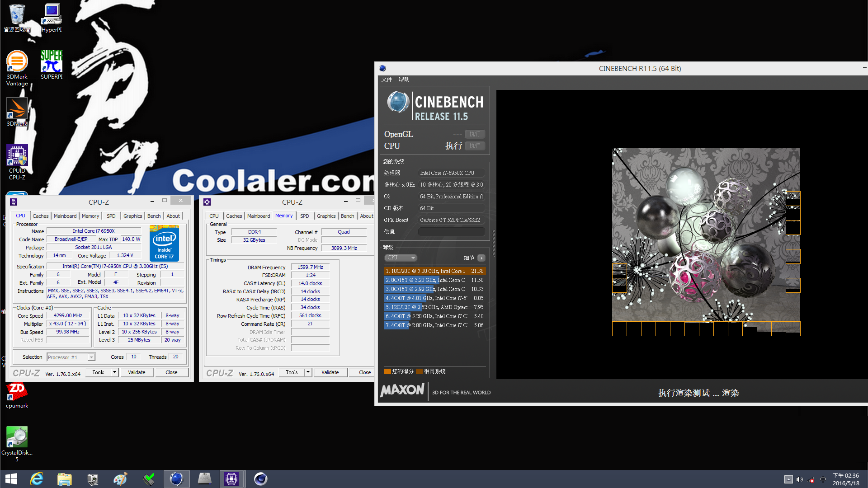
Task: Open the 帮助 menu in Cinebench
Action: pos(404,79)
